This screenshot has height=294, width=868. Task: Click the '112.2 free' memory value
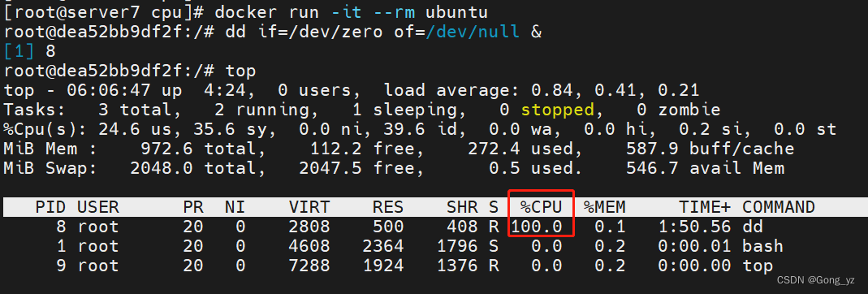[362, 149]
